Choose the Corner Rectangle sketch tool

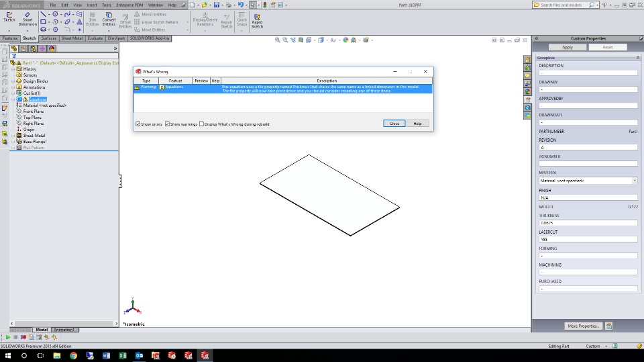click(x=43, y=21)
